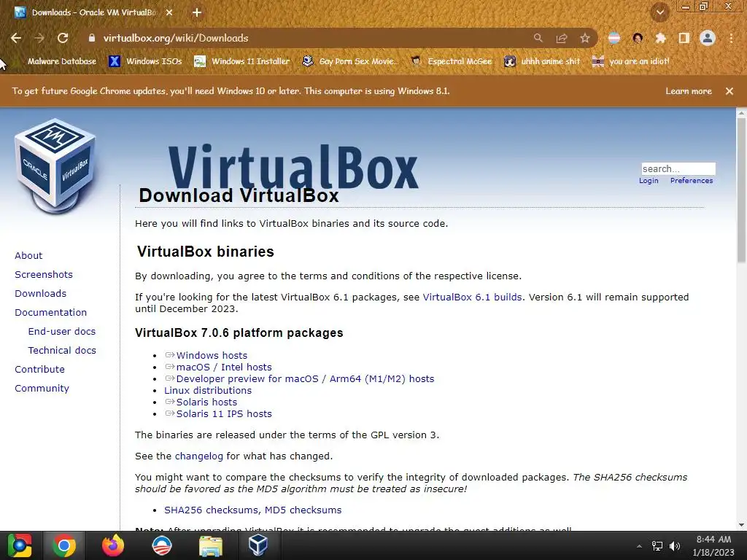The height and width of the screenshot is (560, 747).
Task: Click the address bar URL field
Action: point(314,38)
